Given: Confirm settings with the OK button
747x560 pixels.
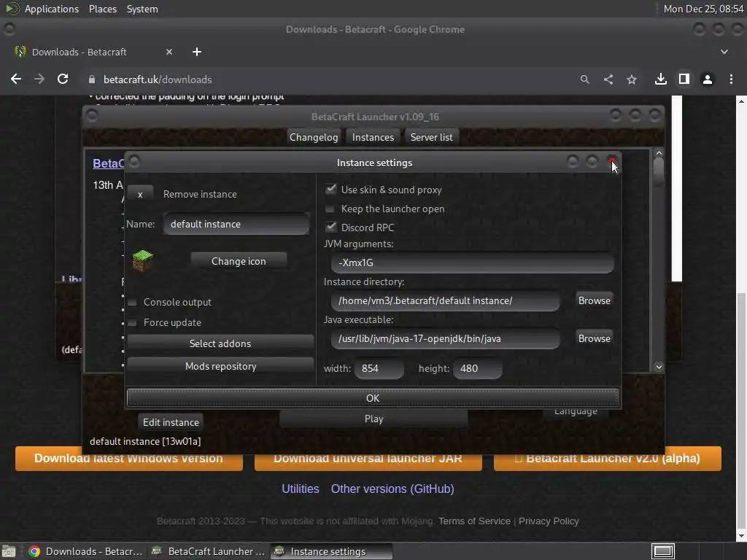Looking at the screenshot, I should (x=373, y=398).
